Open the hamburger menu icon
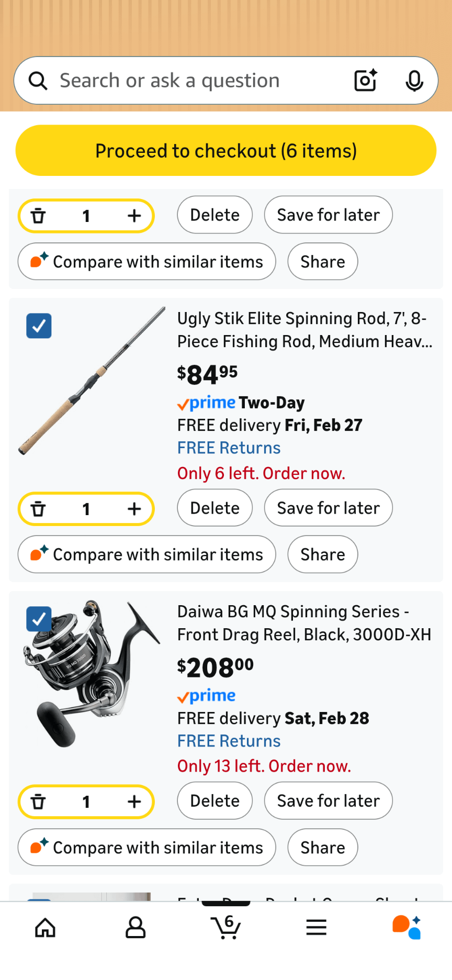Viewport: 452px width, 980px height. [x=317, y=927]
